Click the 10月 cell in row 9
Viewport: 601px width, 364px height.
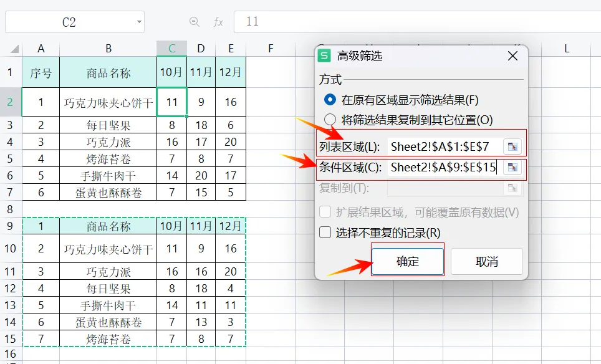(x=171, y=226)
